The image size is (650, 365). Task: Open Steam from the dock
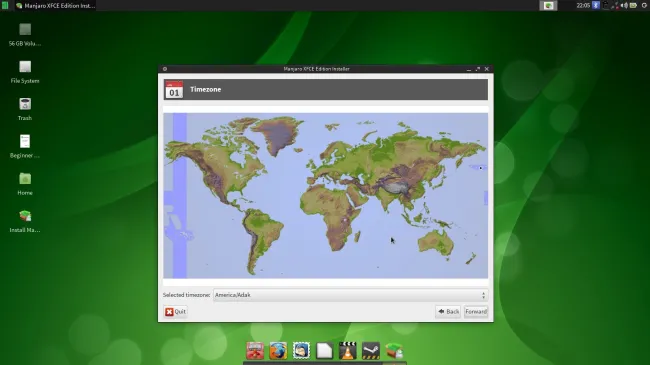(x=371, y=350)
